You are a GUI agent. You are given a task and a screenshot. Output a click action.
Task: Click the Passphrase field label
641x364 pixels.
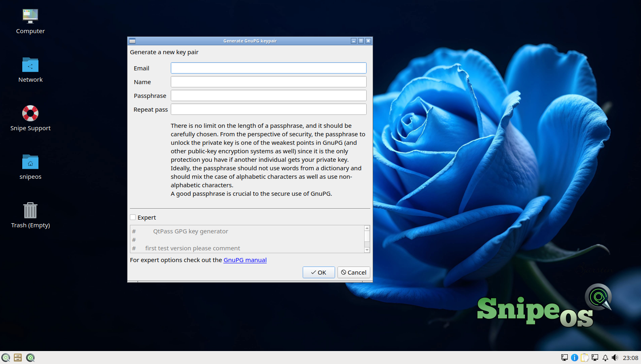150,96
